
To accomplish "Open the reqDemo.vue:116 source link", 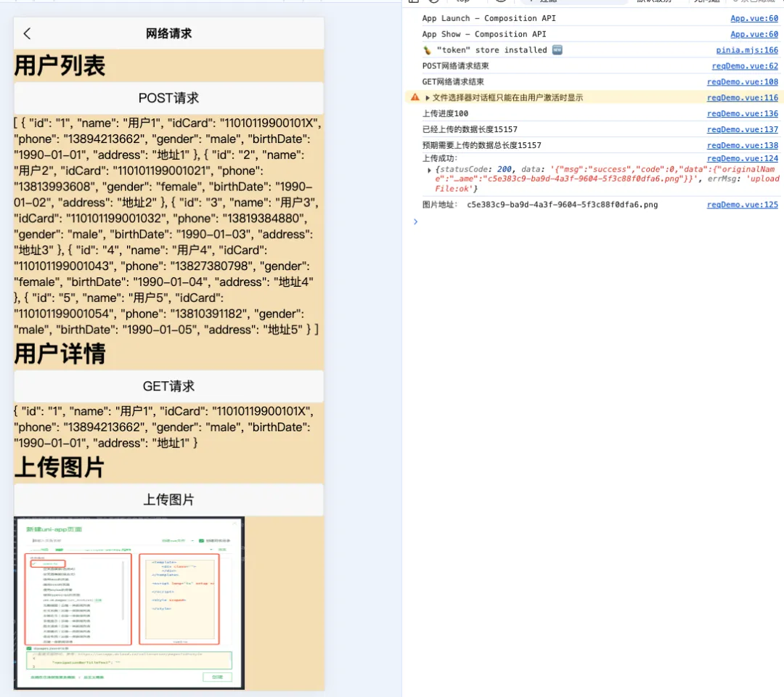I will click(743, 98).
